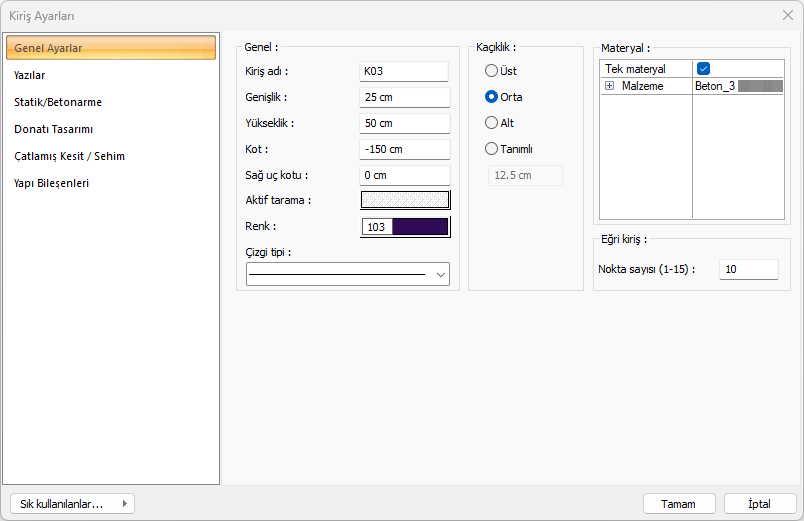This screenshot has height=521, width=804.
Task: Select the Üst radio option
Action: [x=491, y=71]
